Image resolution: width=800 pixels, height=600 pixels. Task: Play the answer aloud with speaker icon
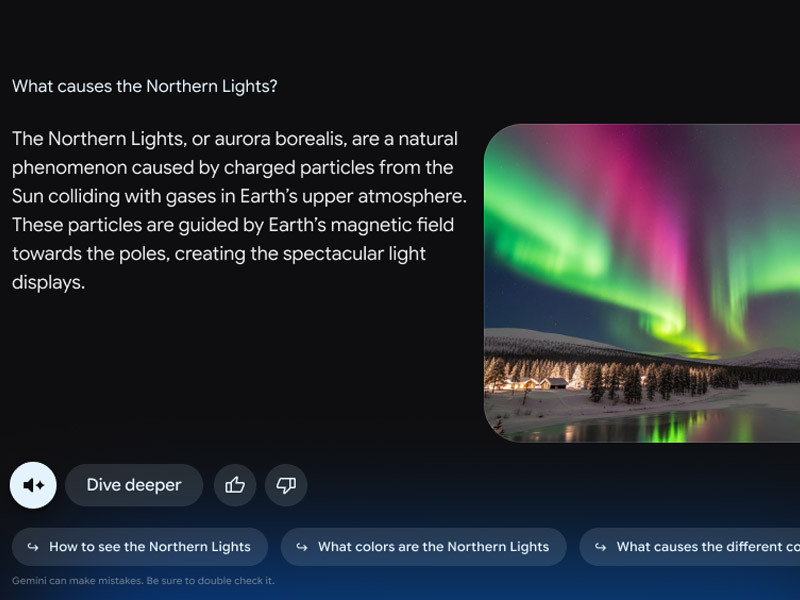point(33,485)
